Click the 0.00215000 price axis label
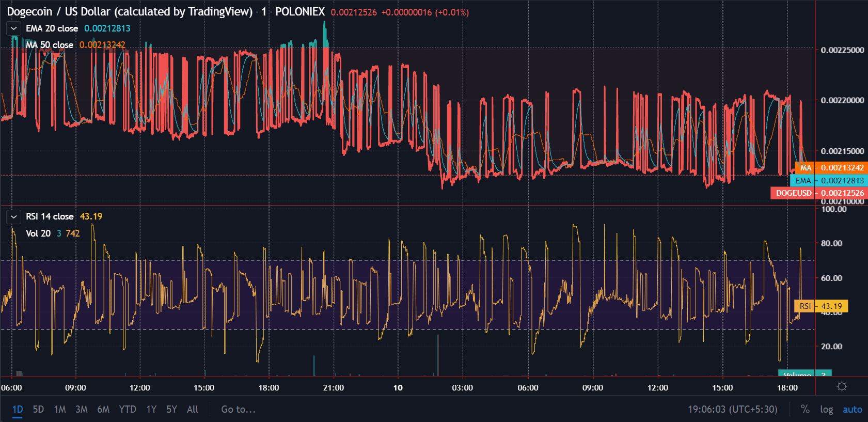Screen dimensions: 868x422 (x=843, y=151)
